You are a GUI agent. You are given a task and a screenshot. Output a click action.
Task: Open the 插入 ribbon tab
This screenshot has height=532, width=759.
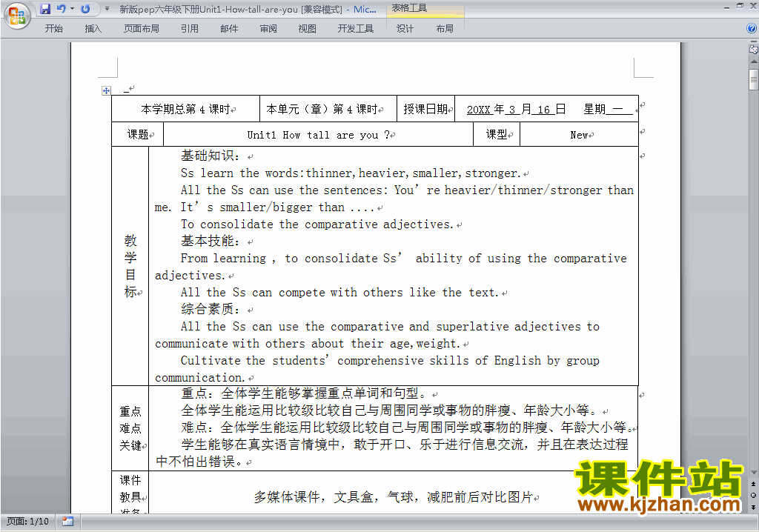click(x=93, y=29)
